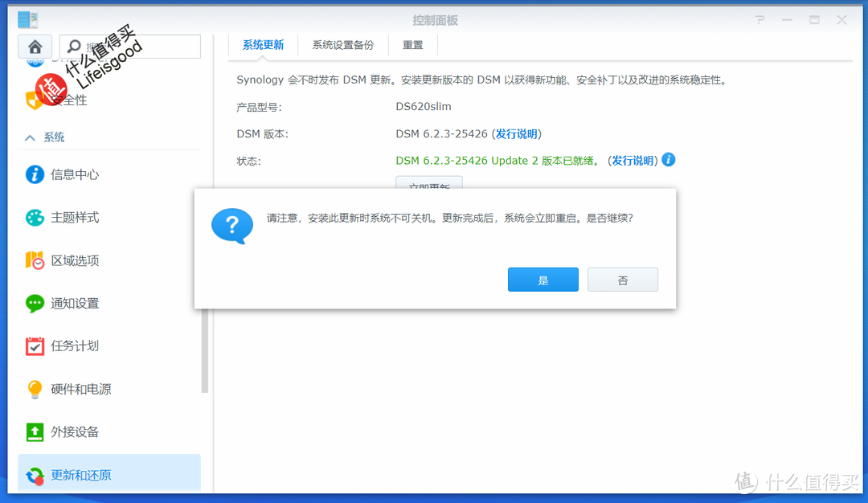Open the 重置 tab
The image size is (868, 503).
412,45
